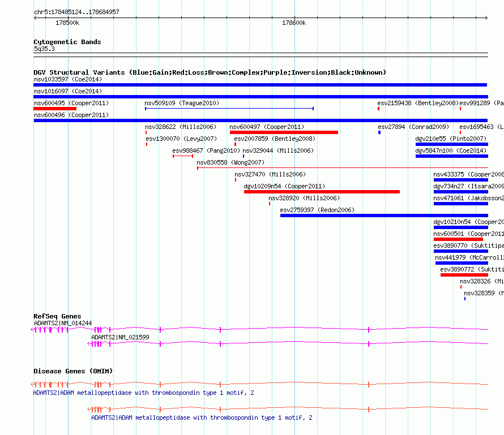This screenshot has width=504, height=435.
Task: Open the nsv328359 variant label
Action: (484, 293)
